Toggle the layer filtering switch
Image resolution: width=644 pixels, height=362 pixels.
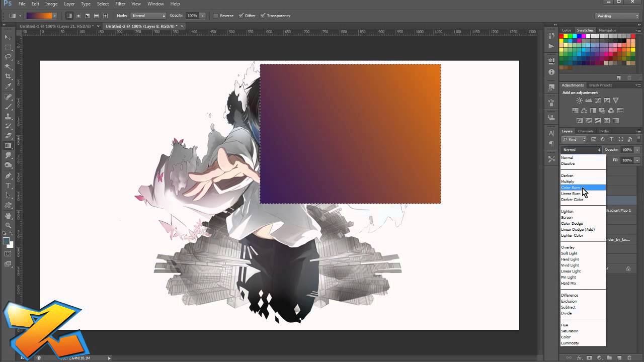[x=639, y=139]
